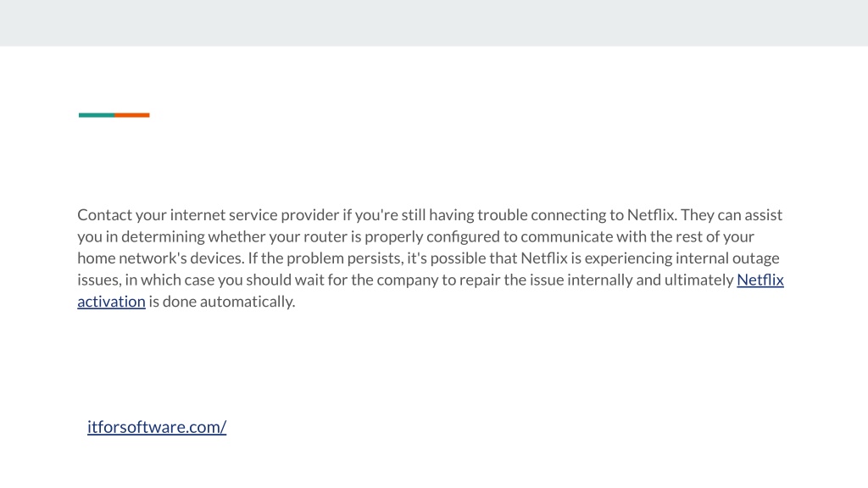
Task: Click the underlined word activation link
Action: (111, 302)
